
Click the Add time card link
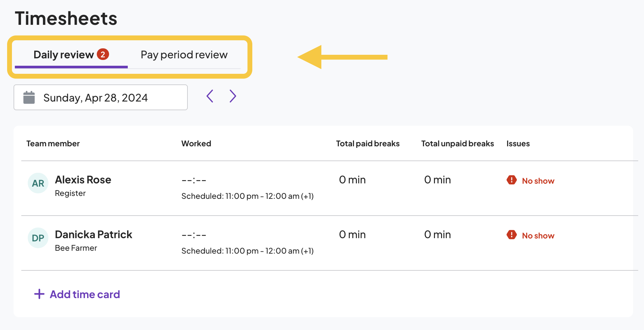85,294
